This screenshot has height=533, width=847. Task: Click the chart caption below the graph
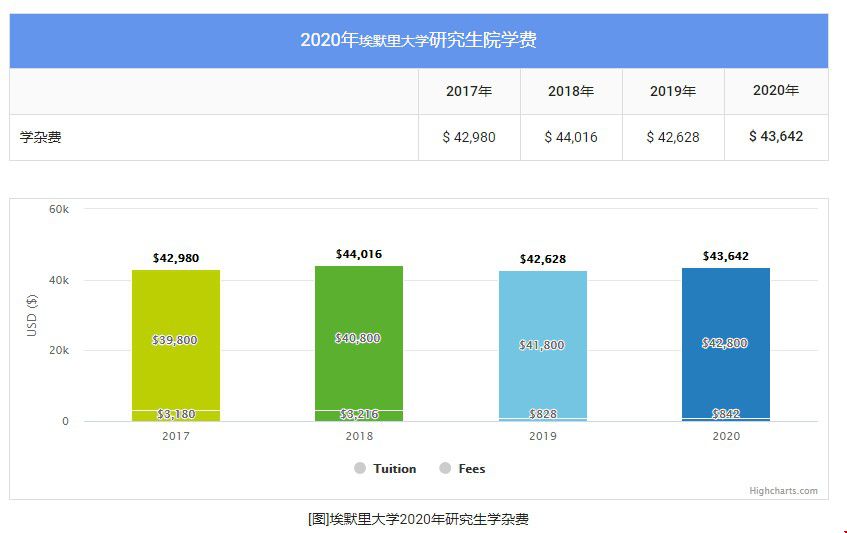[418, 519]
